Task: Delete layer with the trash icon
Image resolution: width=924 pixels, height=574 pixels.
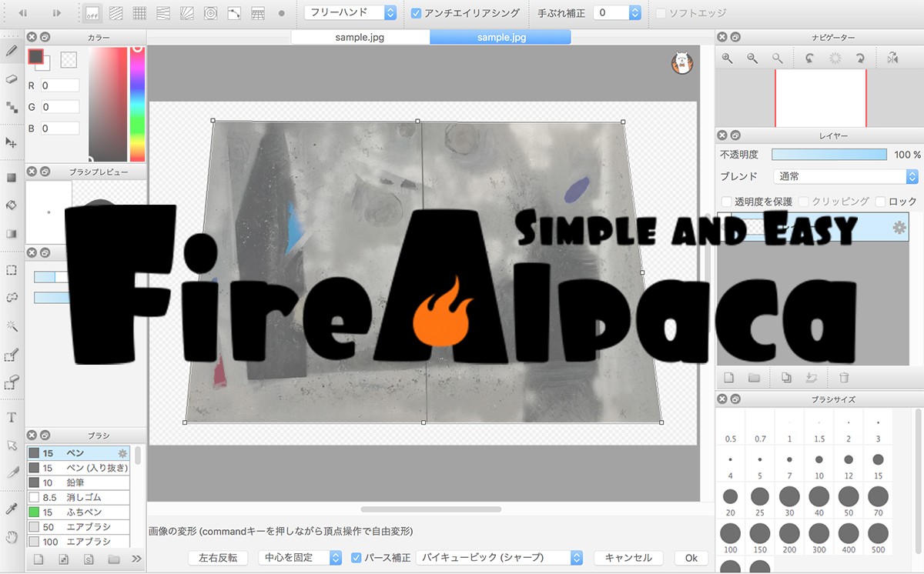Action: pos(844,377)
